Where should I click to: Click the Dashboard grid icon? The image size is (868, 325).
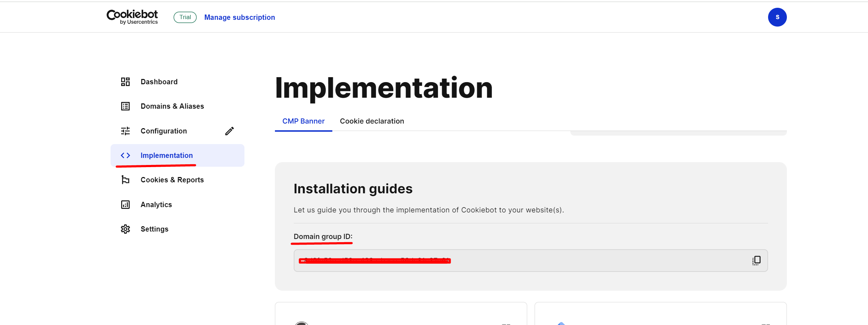coord(125,82)
